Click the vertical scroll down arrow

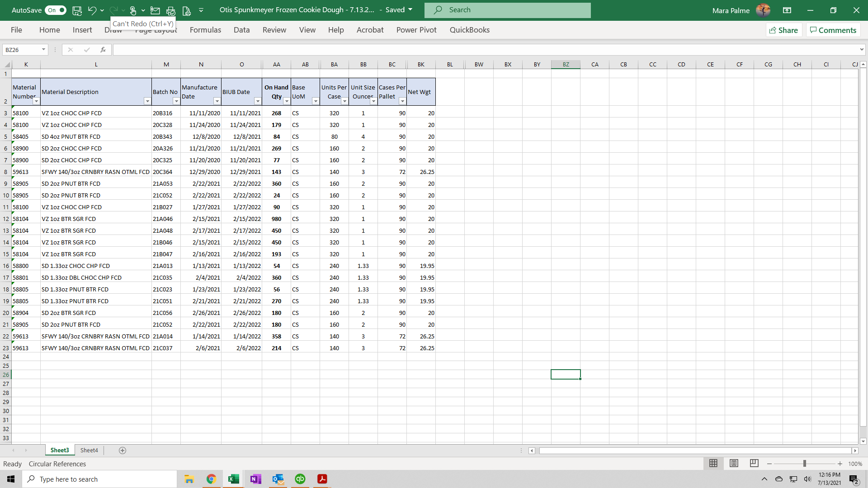[x=863, y=441]
